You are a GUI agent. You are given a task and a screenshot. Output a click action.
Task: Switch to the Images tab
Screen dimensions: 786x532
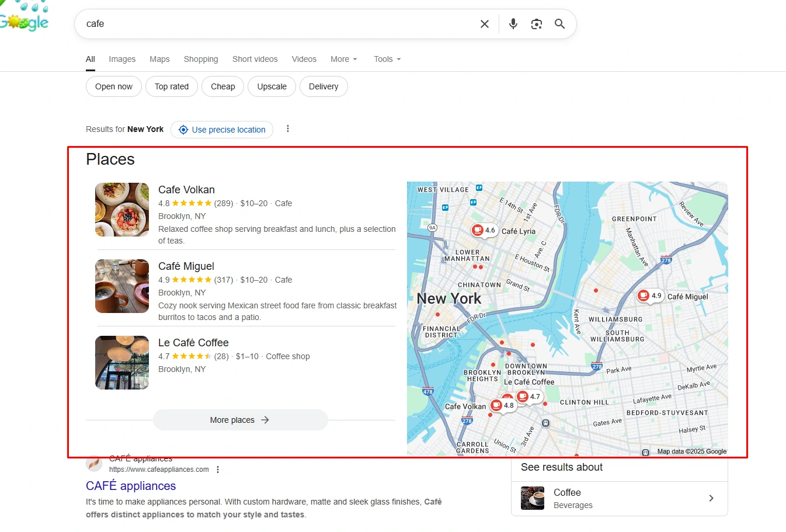(122, 59)
